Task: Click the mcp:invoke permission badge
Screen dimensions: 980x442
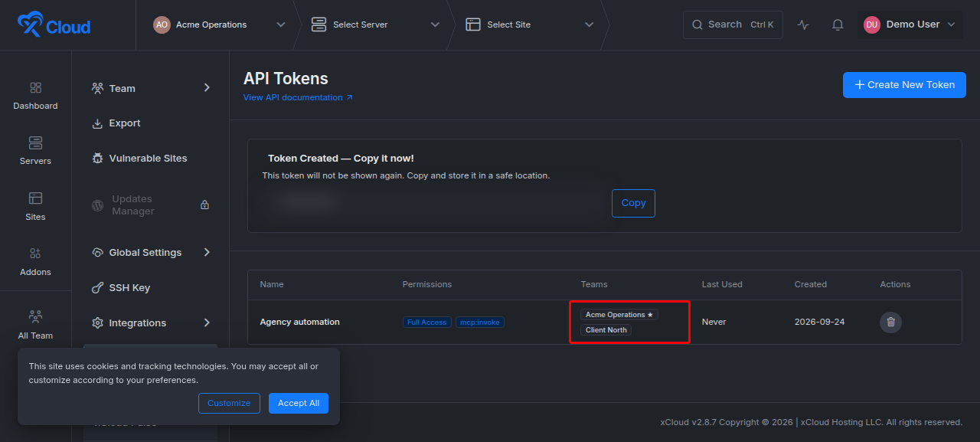Action: click(x=480, y=322)
